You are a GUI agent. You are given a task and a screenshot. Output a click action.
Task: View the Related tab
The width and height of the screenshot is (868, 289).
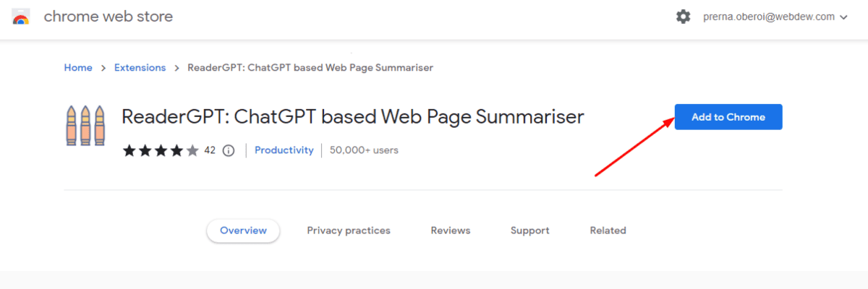click(608, 230)
